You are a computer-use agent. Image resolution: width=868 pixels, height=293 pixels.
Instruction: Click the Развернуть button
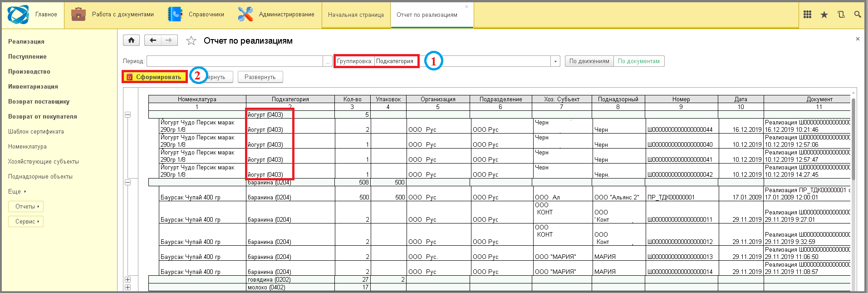tap(260, 77)
